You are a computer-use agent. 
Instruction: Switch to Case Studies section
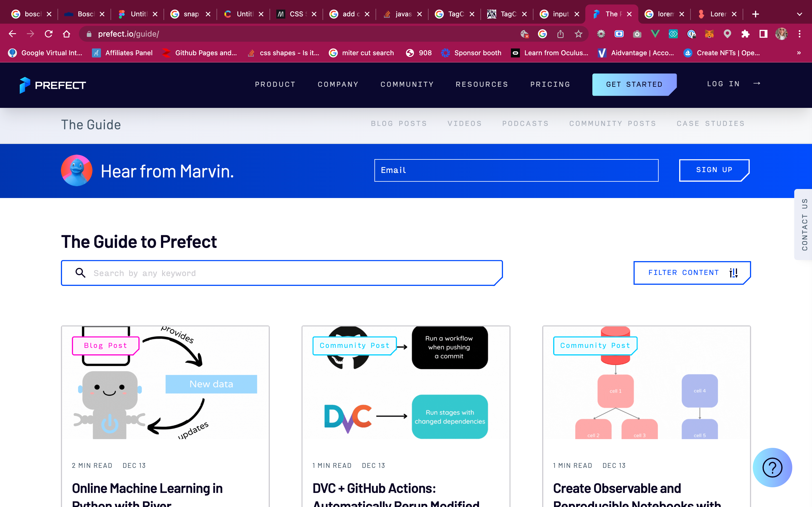click(x=711, y=123)
